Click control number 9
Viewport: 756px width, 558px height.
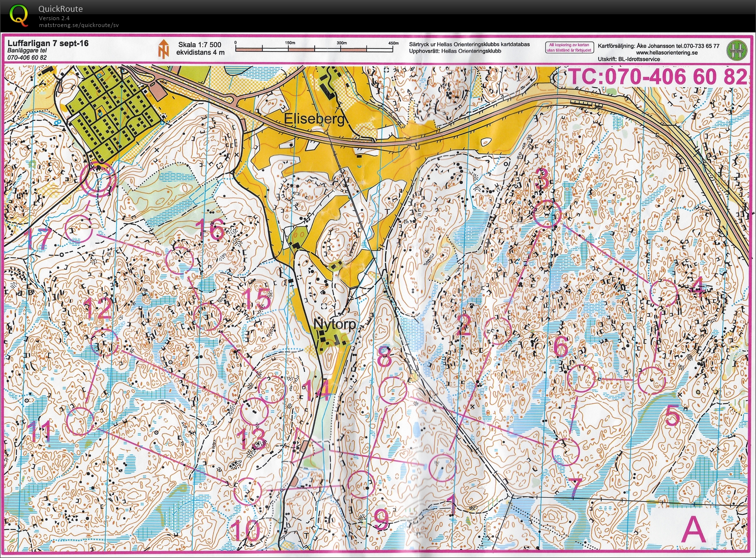(381, 520)
